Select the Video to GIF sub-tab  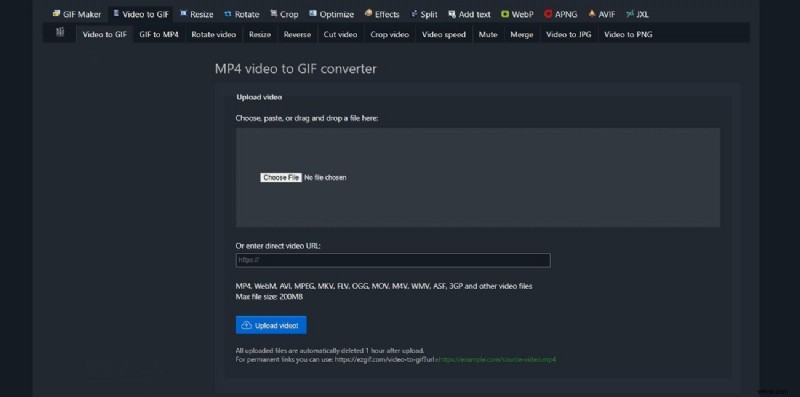point(105,35)
